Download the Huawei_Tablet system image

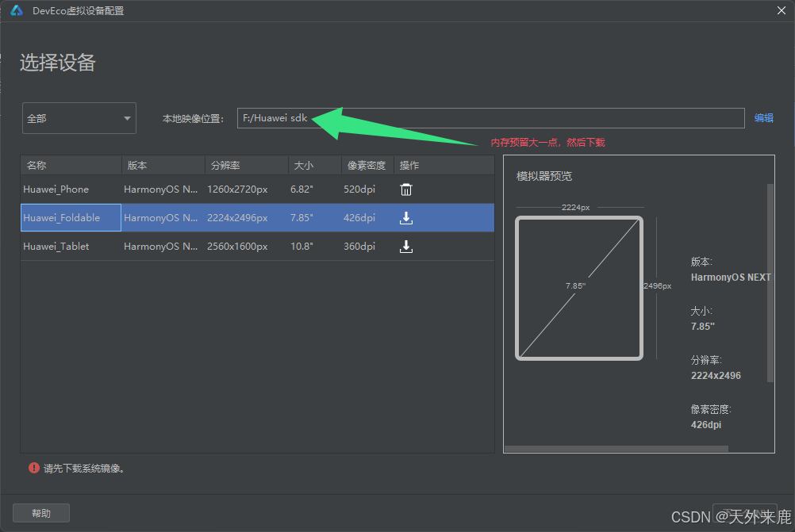[x=406, y=247]
